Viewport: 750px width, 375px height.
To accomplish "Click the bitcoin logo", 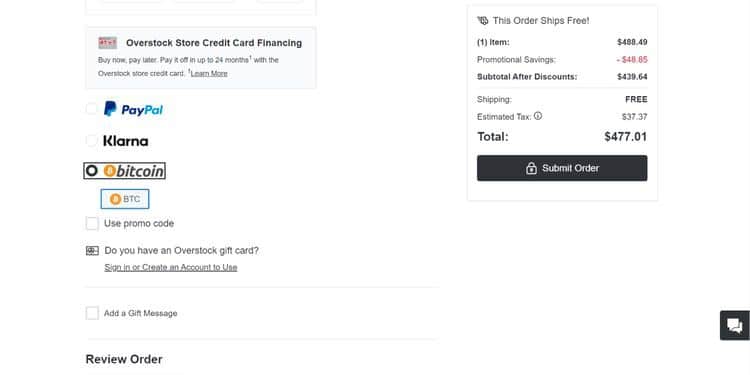I will click(x=133, y=171).
